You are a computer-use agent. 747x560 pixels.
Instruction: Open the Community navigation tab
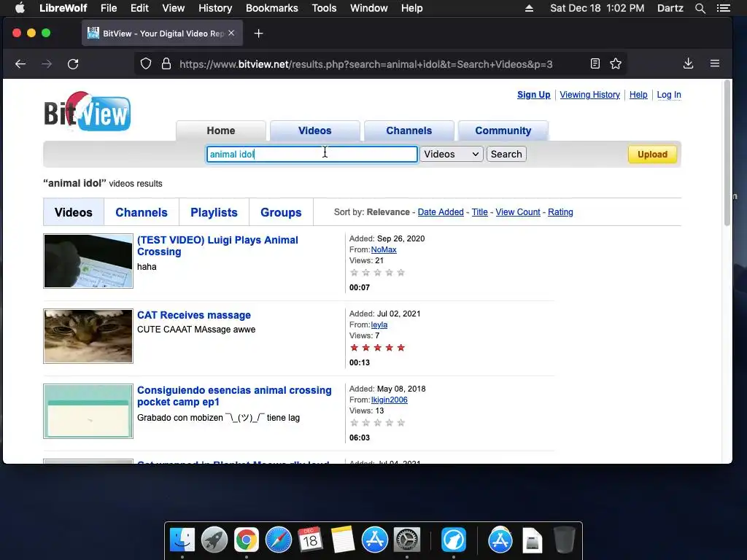(503, 131)
